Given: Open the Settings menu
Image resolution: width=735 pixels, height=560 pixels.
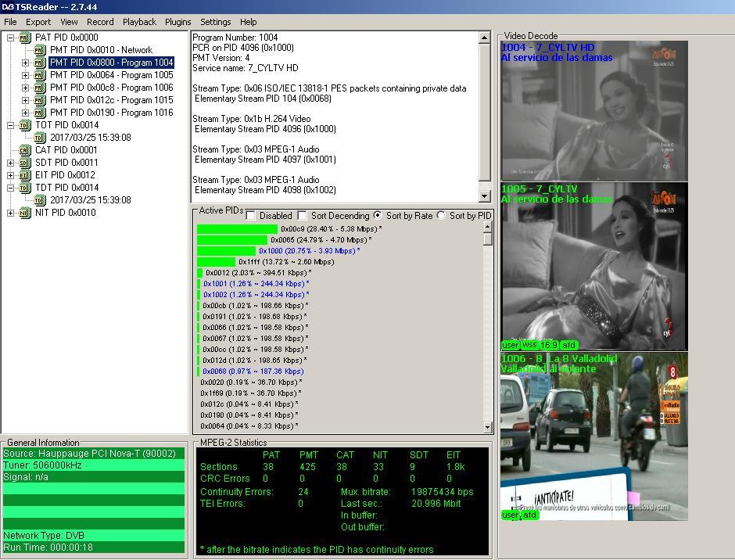Looking at the screenshot, I should coord(216,22).
